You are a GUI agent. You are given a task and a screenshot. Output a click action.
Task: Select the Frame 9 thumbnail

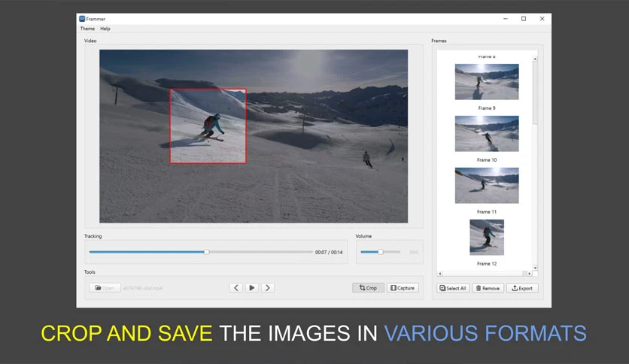(487, 82)
